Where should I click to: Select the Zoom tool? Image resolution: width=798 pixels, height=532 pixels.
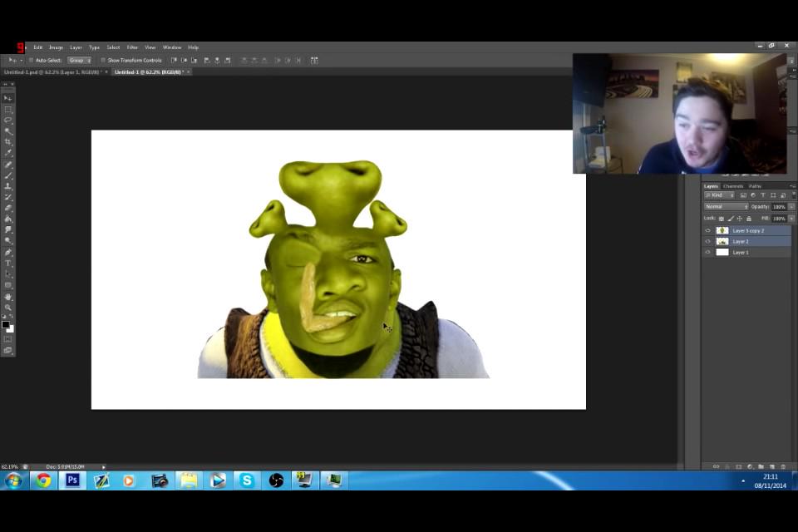8,308
